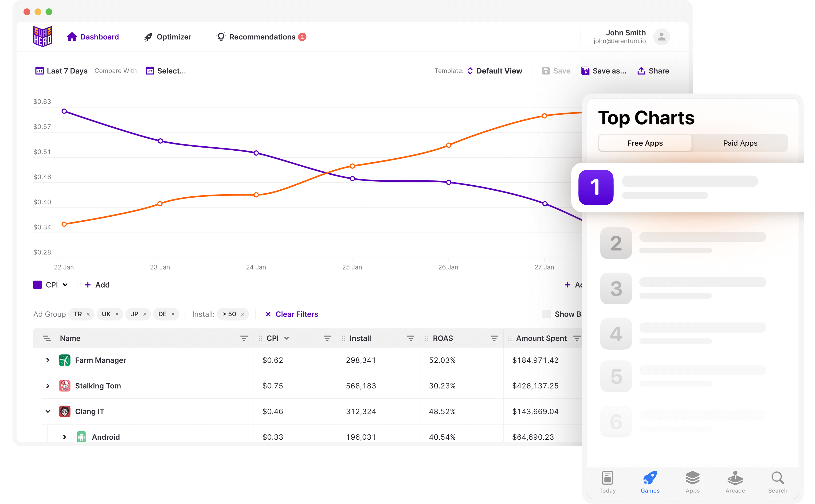
Task: Open the rank 3 app in Top Charts
Action: (x=683, y=288)
